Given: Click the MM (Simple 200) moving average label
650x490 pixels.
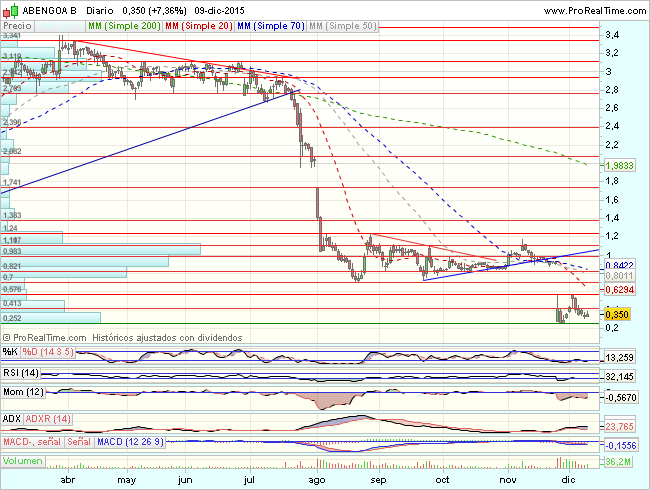Looking at the screenshot, I should click(x=124, y=26).
